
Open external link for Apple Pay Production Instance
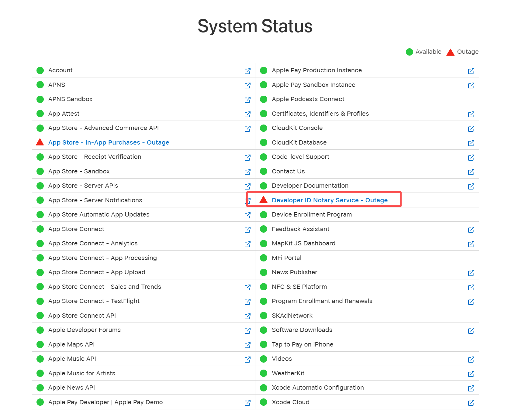[471, 71]
